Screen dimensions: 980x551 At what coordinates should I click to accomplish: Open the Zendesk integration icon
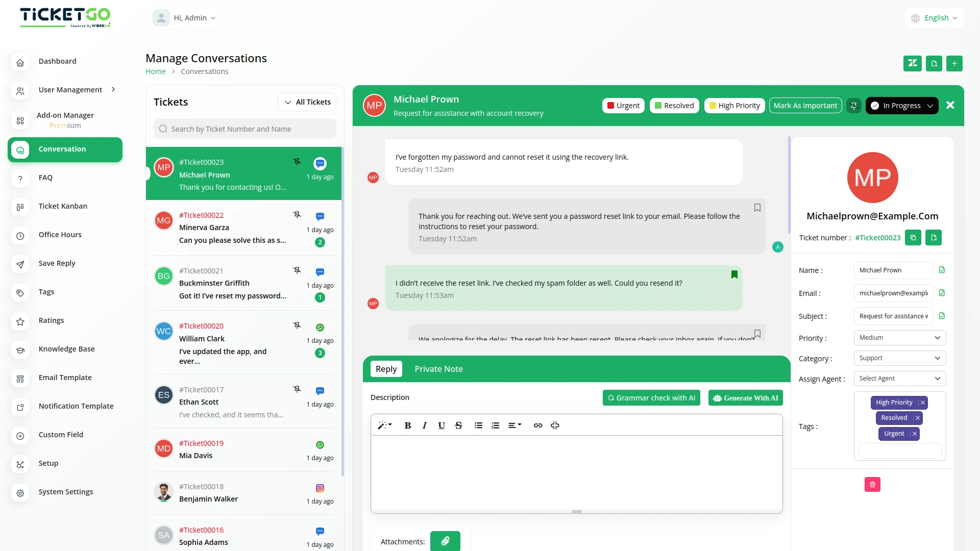913,63
